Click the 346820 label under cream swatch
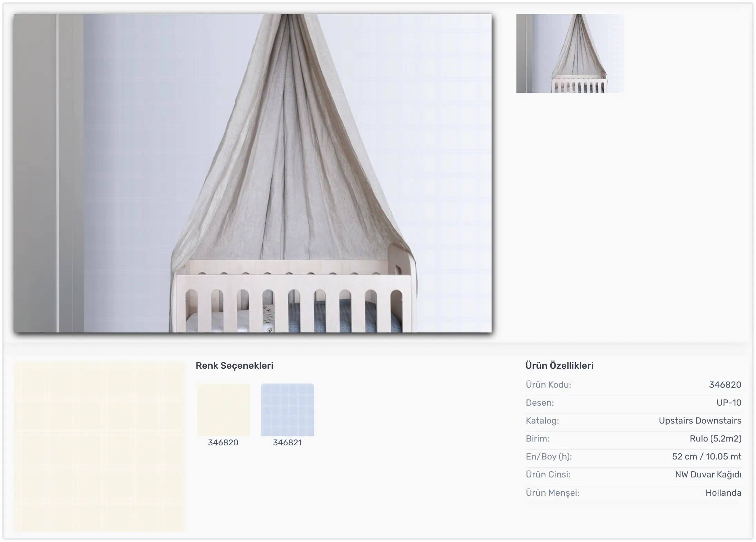The height and width of the screenshot is (542, 756). (x=223, y=443)
